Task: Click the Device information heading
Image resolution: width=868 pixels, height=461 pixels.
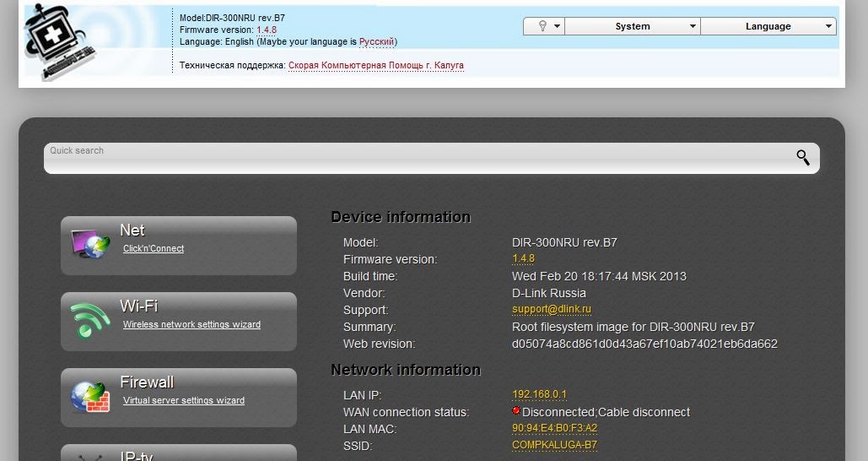Action: point(401,217)
